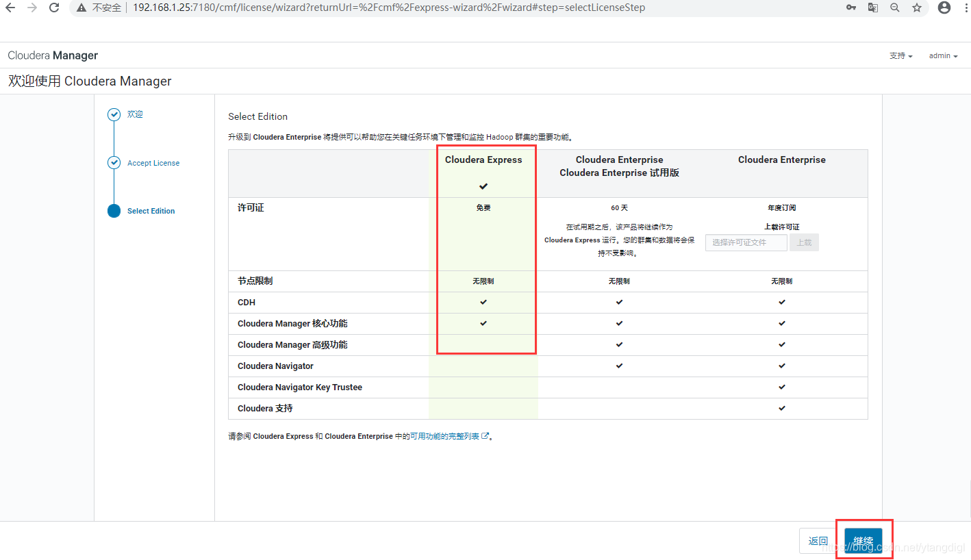Click the external link icon after 完整列表
The width and height of the screenshot is (971, 560).
point(486,436)
